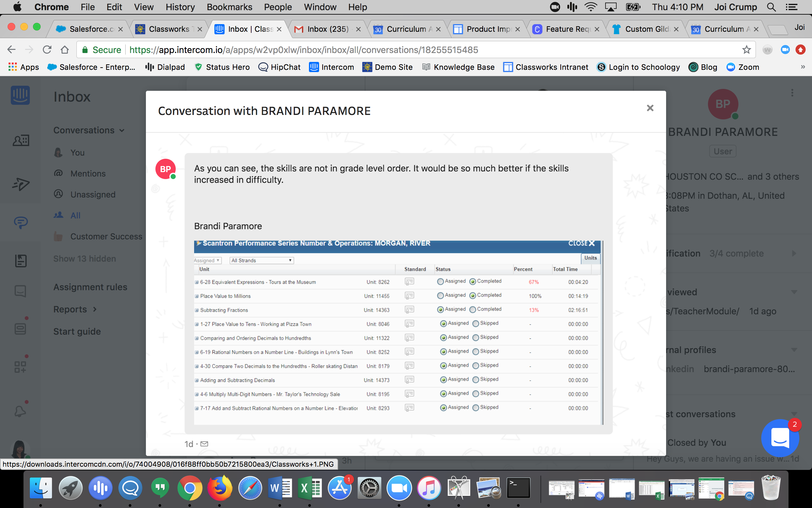The height and width of the screenshot is (508, 812).
Task: Select the Units tab in Scantron screenshot
Action: [591, 258]
